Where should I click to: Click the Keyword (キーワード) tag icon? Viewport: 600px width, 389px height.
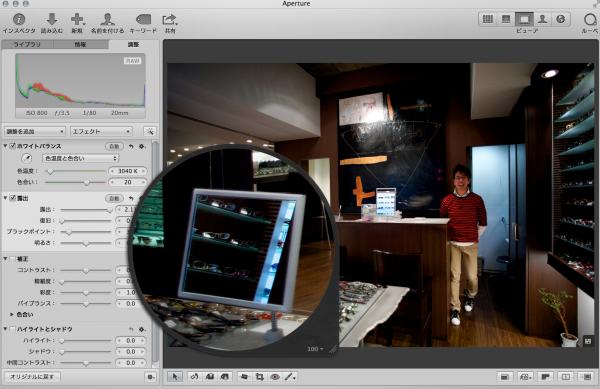point(143,19)
